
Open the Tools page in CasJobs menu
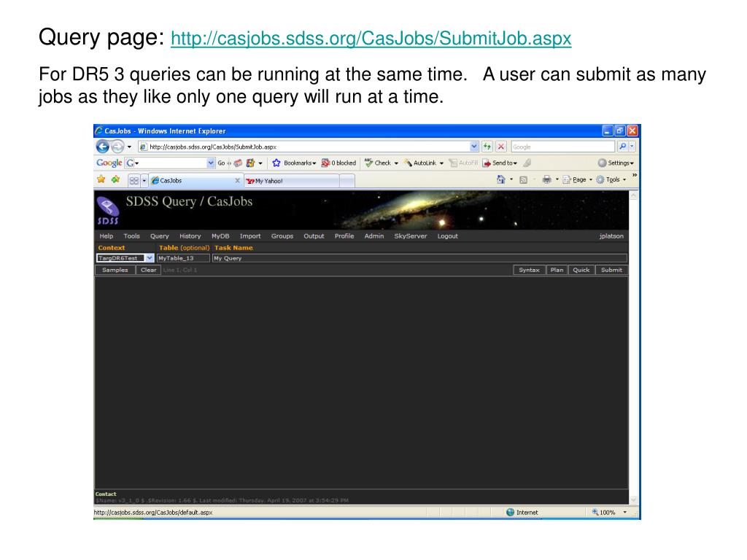coord(131,236)
